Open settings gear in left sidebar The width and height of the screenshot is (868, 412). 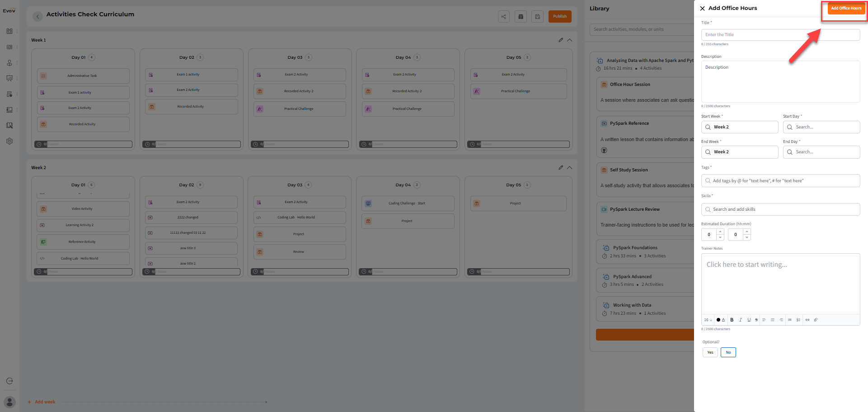point(9,141)
